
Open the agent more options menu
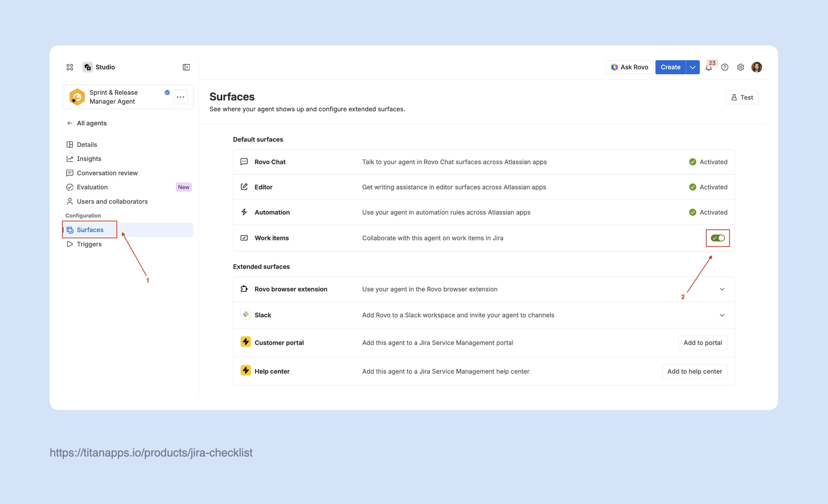[x=181, y=97]
